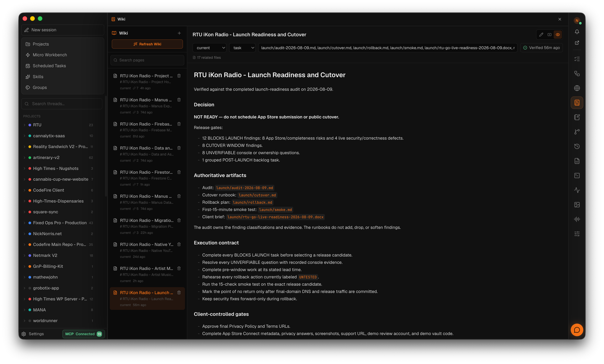The height and width of the screenshot is (364, 604).
Task: Close the Wiki panel with the X
Action: [560, 19]
